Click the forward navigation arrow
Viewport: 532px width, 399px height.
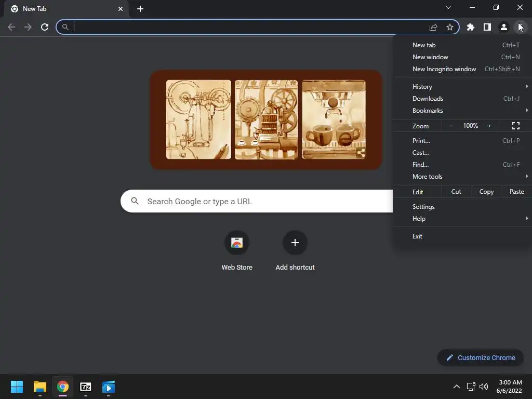click(28, 27)
